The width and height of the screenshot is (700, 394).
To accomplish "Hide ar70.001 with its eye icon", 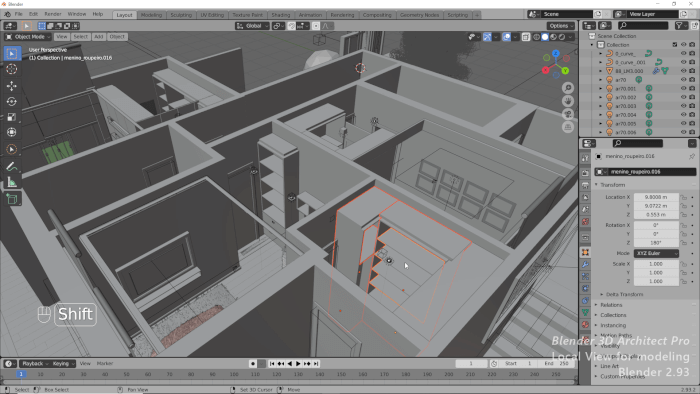I will point(683,88).
